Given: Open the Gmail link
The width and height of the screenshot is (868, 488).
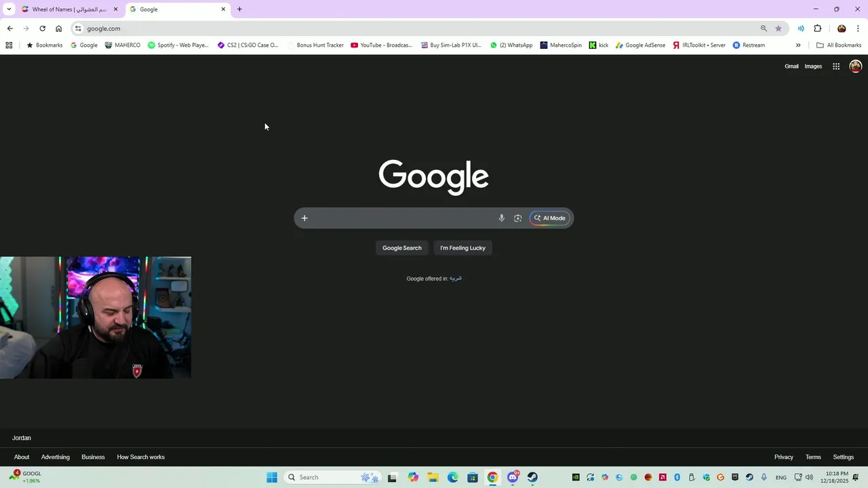Looking at the screenshot, I should click(791, 66).
